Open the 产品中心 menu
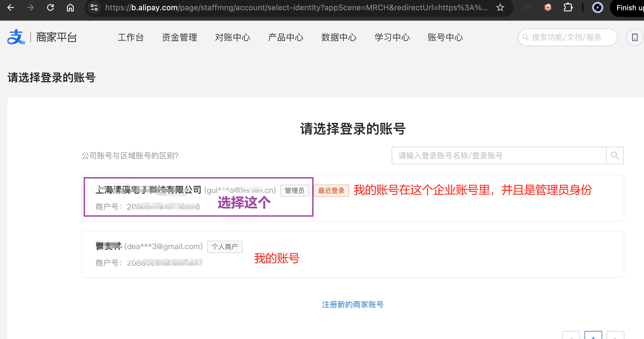Viewport: 644px width, 339px height. pyautogui.click(x=286, y=37)
